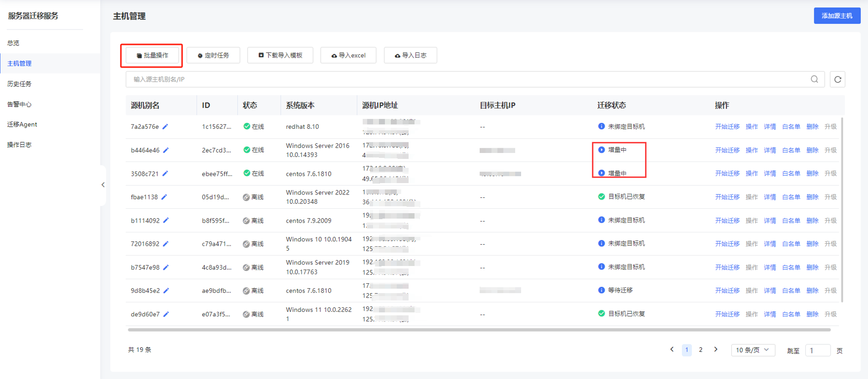Edit alias pencil icon for b1114092

tap(166, 221)
